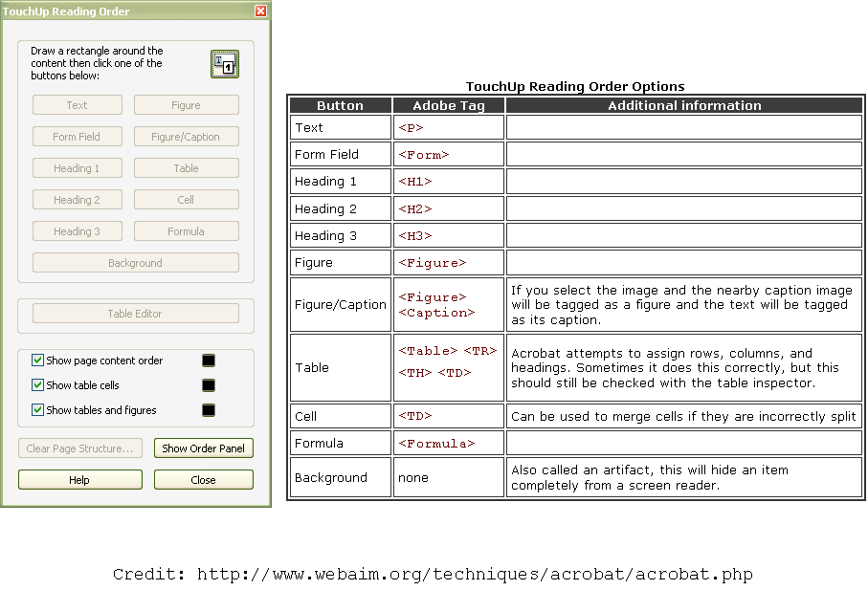Open Help for reading order
The height and width of the screenshot is (590, 868).
80,480
